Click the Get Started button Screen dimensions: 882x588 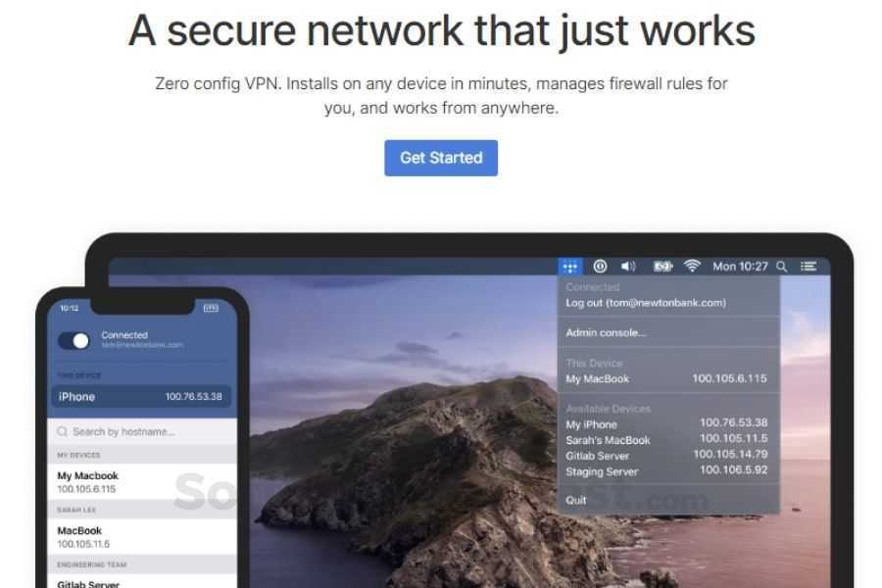(441, 158)
